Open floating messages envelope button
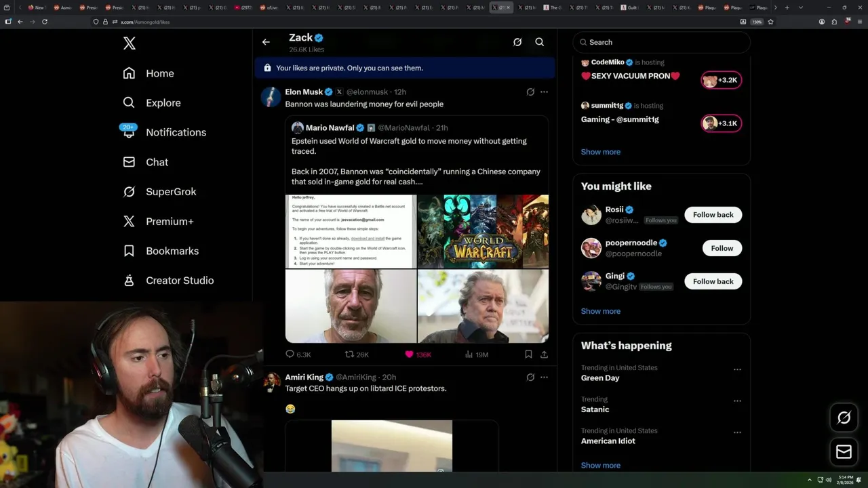 point(844,451)
